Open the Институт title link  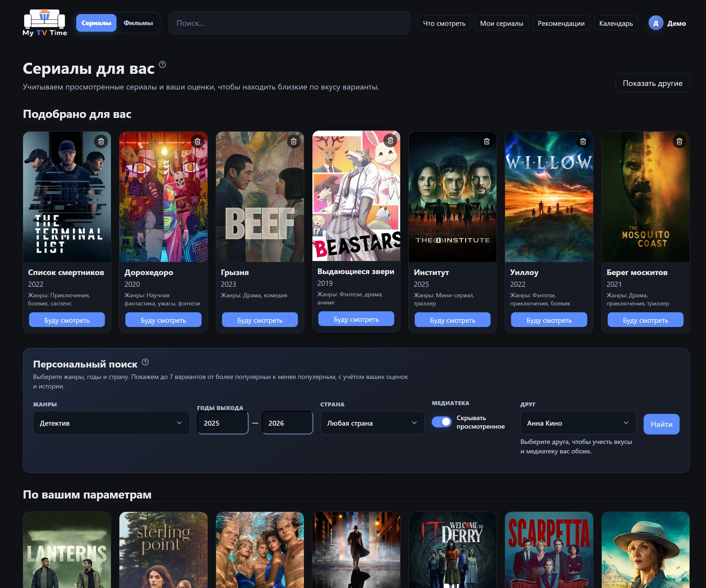(431, 272)
